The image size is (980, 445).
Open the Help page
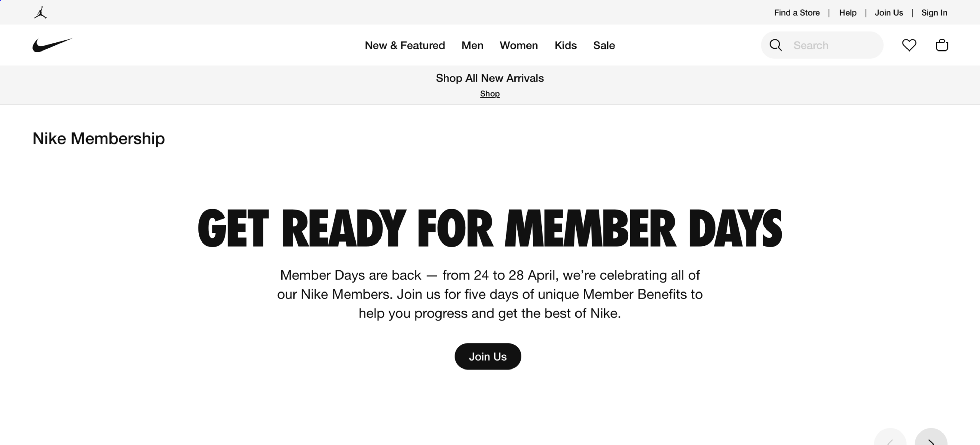848,12
